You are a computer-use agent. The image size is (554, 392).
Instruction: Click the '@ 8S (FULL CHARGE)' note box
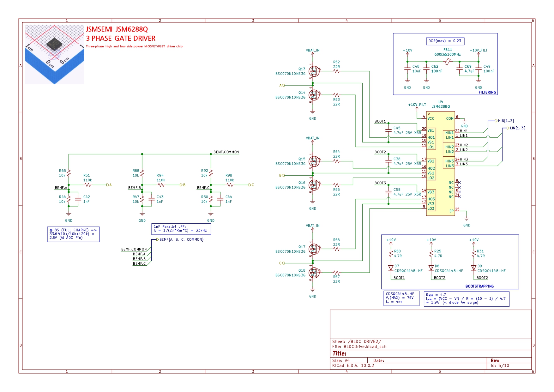73,234
